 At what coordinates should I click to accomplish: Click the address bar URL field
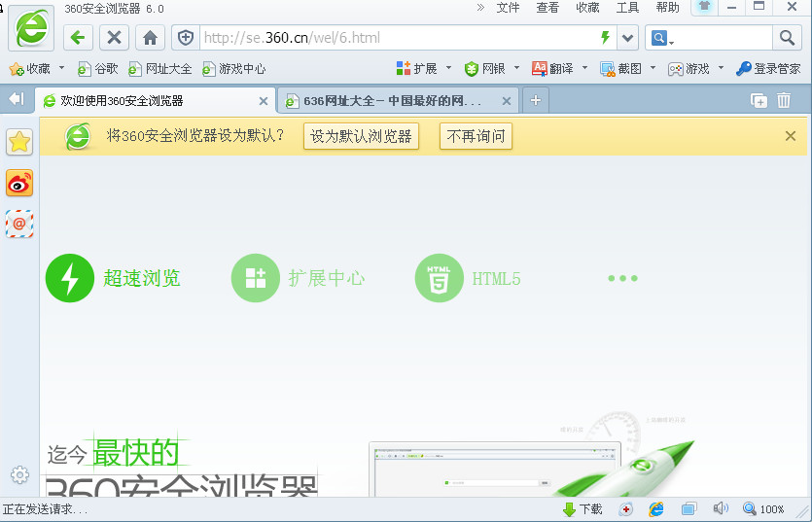(x=398, y=37)
